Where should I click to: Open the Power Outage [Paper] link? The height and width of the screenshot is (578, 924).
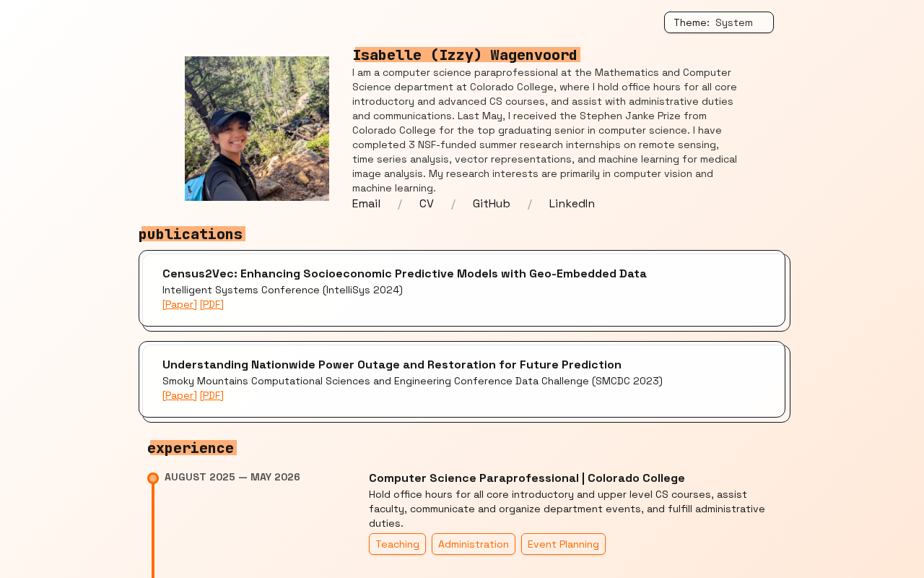180,395
